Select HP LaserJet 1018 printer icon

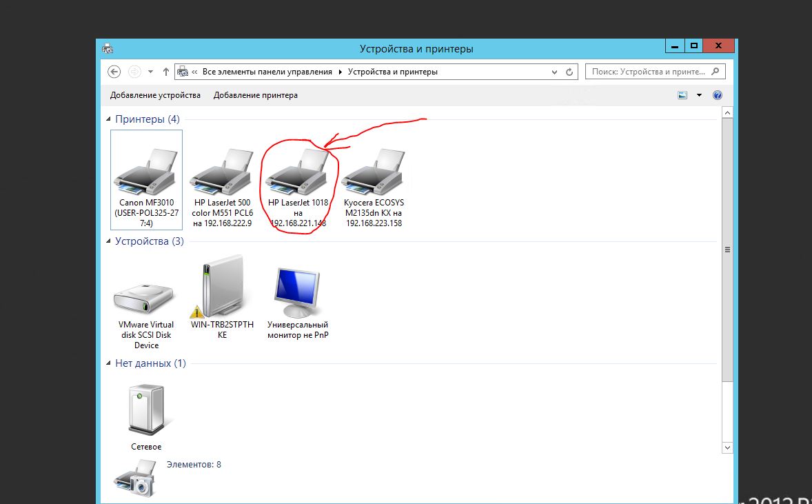(298, 172)
